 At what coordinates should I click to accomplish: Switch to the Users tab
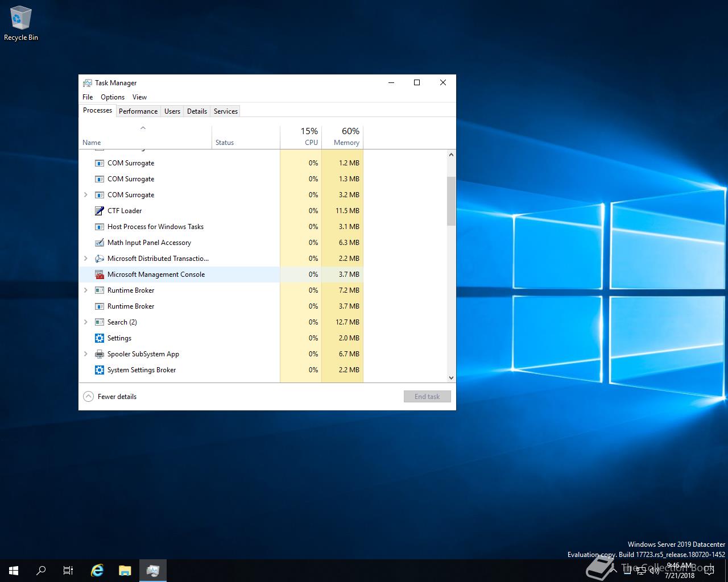click(x=172, y=111)
